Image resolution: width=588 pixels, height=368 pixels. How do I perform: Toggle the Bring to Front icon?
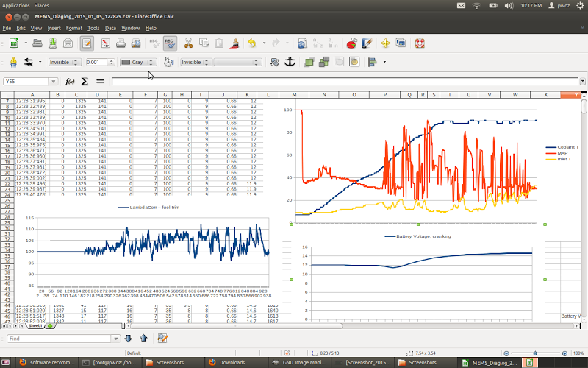pyautogui.click(x=308, y=62)
